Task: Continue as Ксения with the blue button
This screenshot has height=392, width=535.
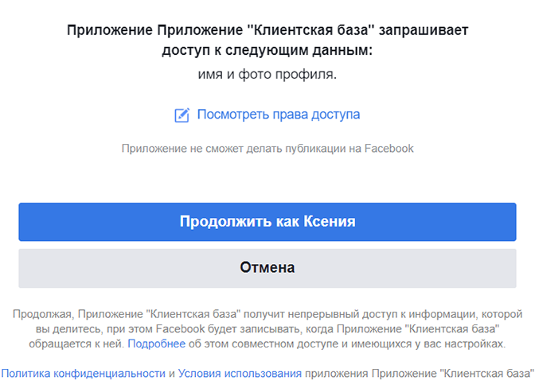Action: point(267,222)
